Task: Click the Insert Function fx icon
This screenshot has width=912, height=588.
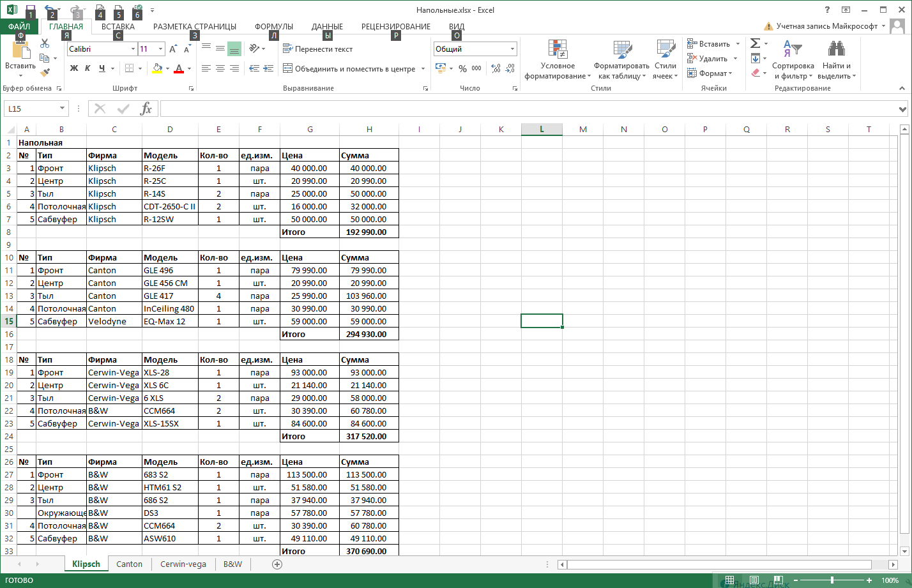Action: (x=146, y=109)
